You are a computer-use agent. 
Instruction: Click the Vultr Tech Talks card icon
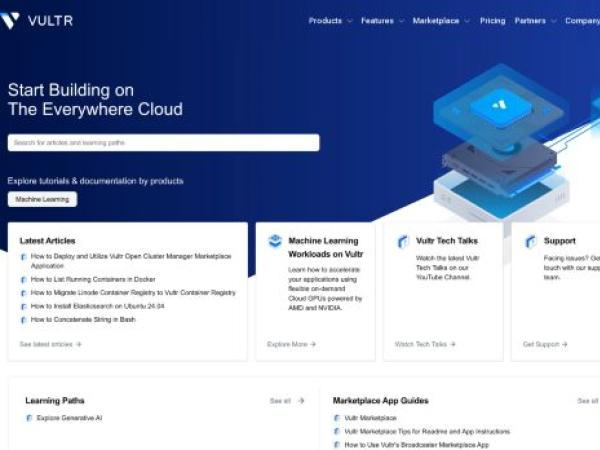pyautogui.click(x=403, y=241)
